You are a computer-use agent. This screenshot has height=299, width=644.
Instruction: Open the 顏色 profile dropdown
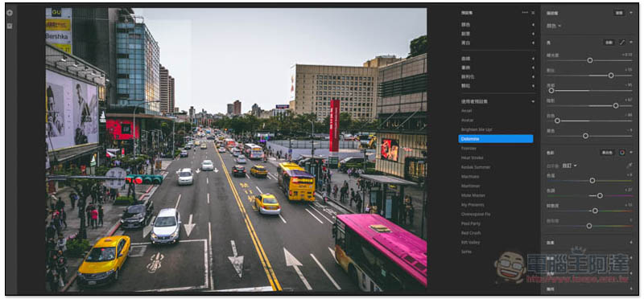(554, 26)
